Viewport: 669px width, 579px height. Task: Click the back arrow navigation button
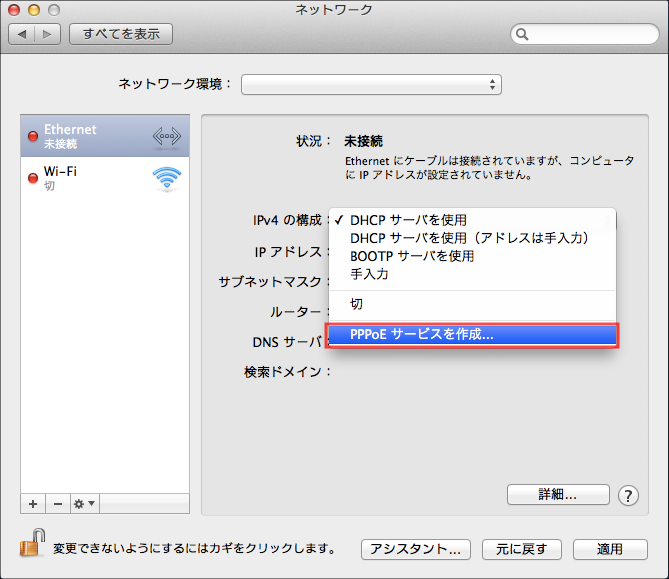coord(22,34)
